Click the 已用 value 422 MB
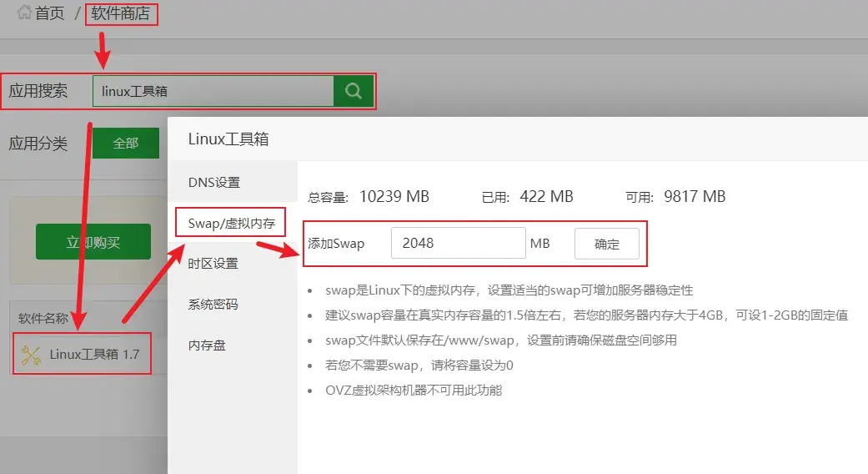The height and width of the screenshot is (474, 868). click(x=546, y=197)
